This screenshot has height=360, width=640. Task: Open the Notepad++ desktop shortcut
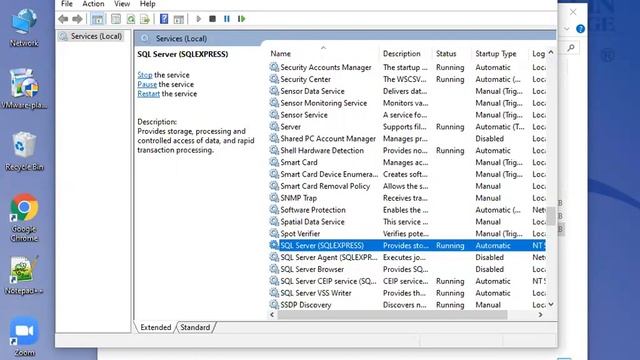[24, 275]
